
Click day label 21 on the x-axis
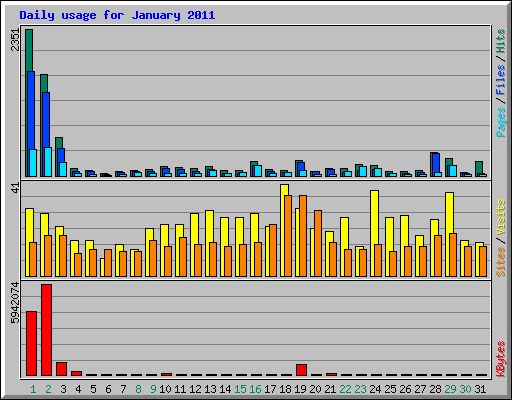point(330,389)
